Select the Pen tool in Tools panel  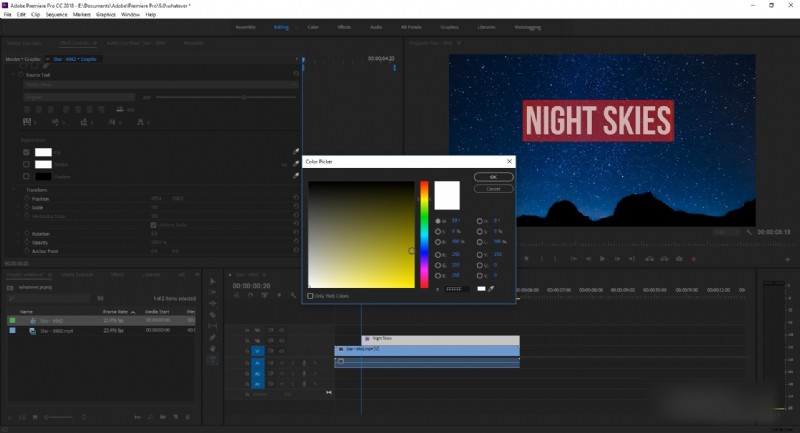click(x=213, y=337)
